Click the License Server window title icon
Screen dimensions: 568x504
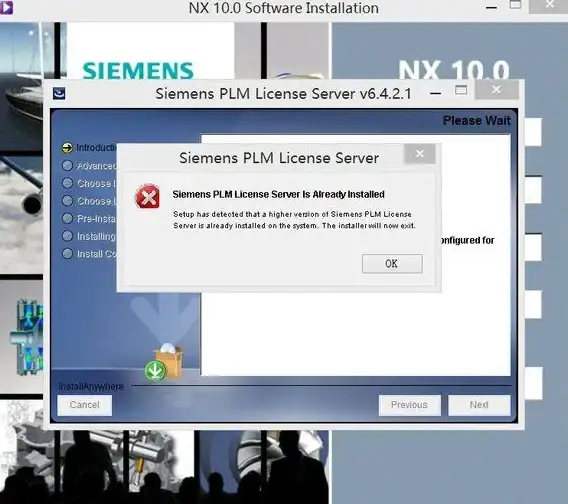pyautogui.click(x=59, y=93)
